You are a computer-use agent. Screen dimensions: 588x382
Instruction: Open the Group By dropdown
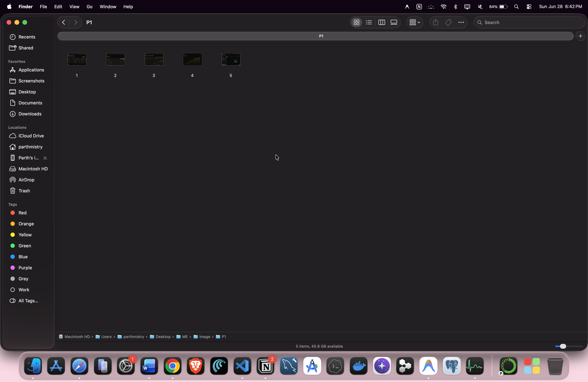415,23
